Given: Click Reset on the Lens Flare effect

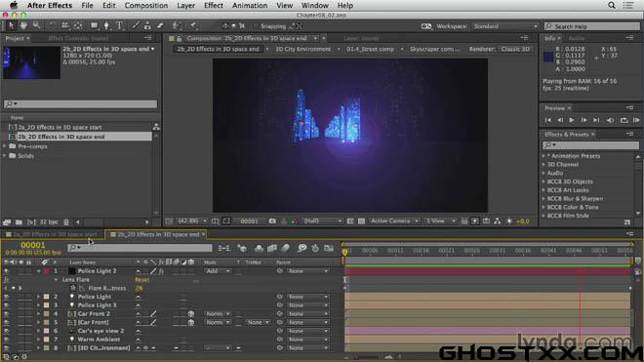Looking at the screenshot, I should tap(142, 279).
